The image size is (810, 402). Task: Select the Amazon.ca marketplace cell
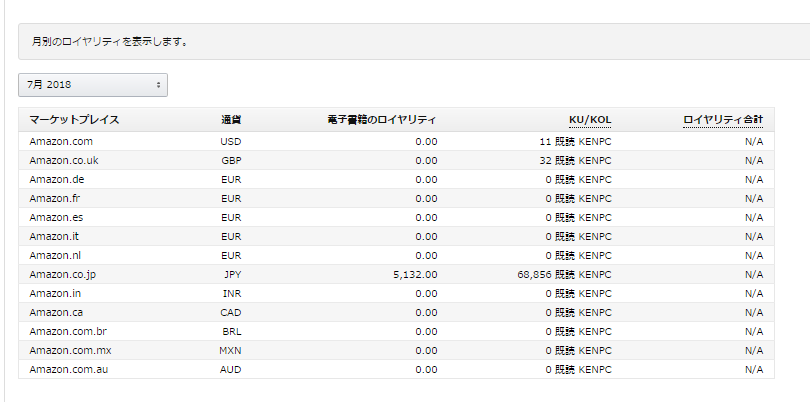56,313
